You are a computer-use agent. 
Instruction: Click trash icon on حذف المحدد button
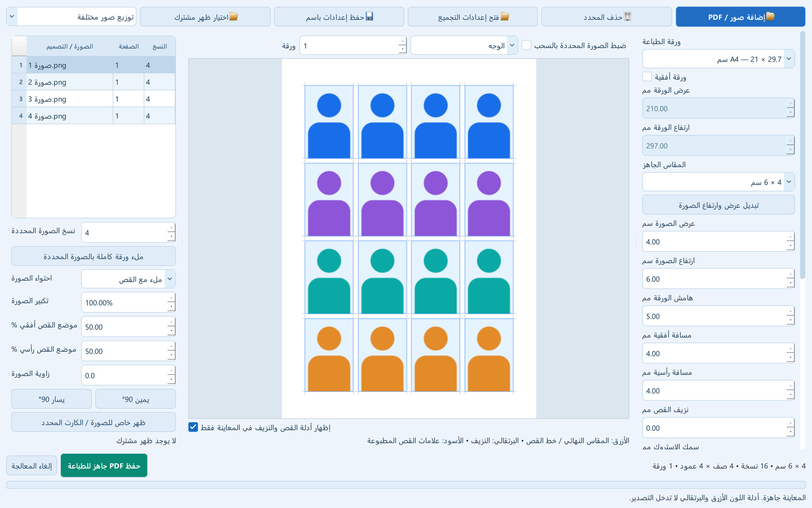(627, 17)
